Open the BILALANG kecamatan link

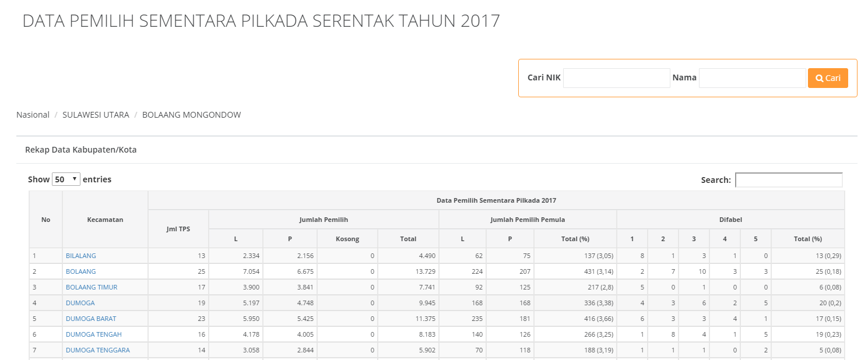pyautogui.click(x=81, y=256)
